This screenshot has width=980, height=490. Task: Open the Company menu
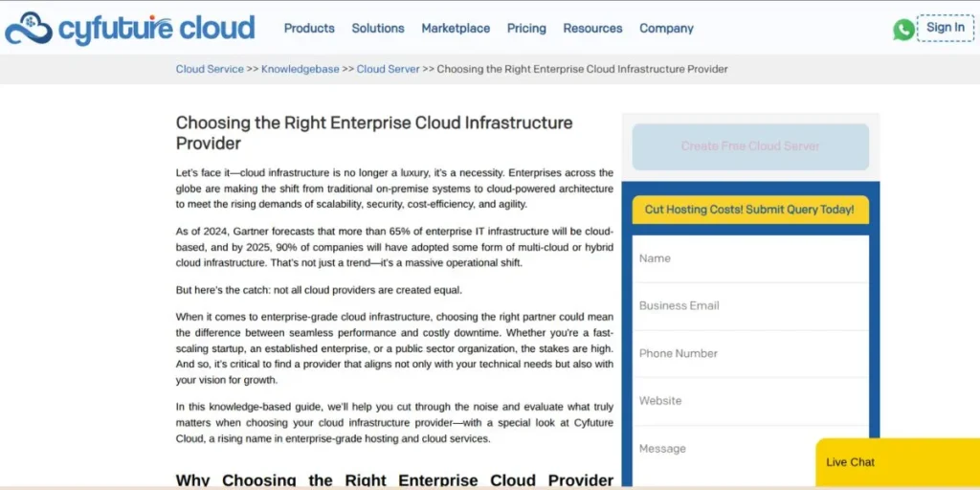pyautogui.click(x=666, y=28)
